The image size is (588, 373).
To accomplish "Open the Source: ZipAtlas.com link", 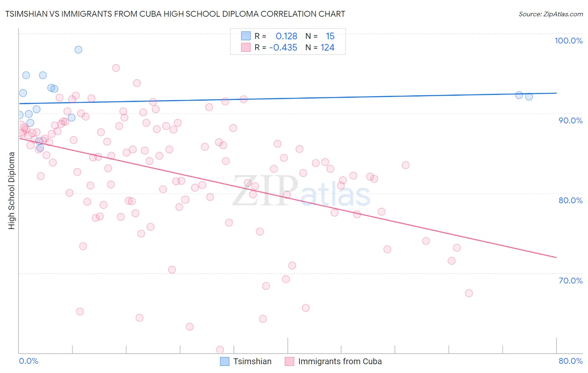I will pos(551,14).
